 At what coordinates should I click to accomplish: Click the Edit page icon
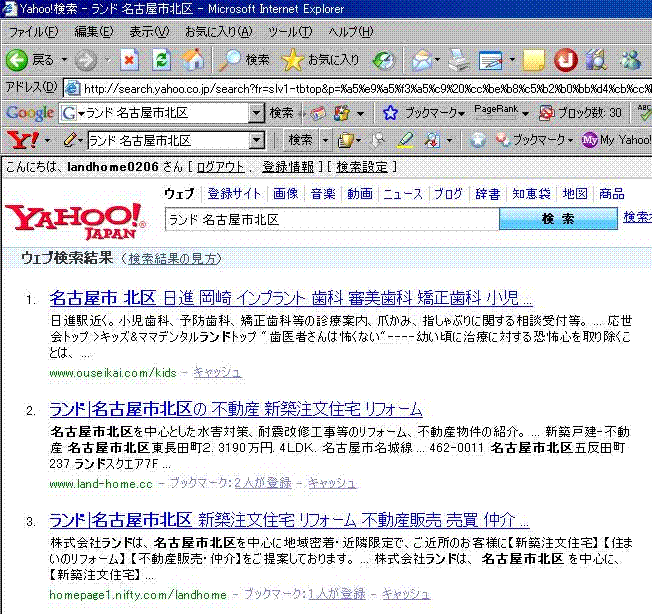[x=491, y=61]
